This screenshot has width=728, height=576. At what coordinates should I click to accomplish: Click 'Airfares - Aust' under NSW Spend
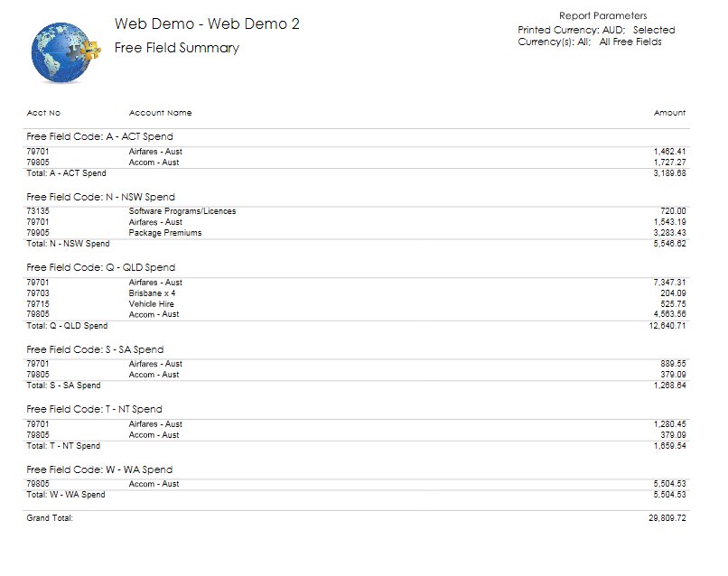click(155, 222)
